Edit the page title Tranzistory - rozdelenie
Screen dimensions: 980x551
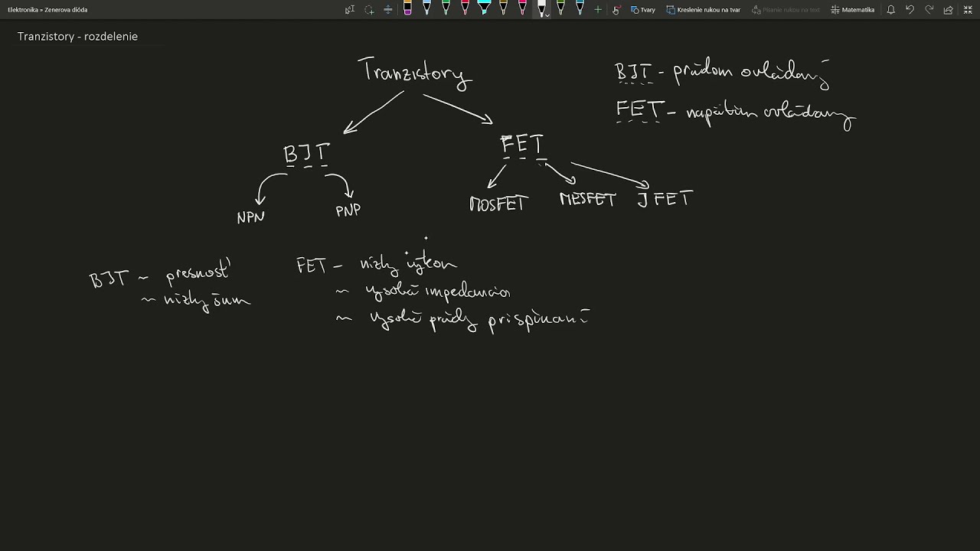77,37
